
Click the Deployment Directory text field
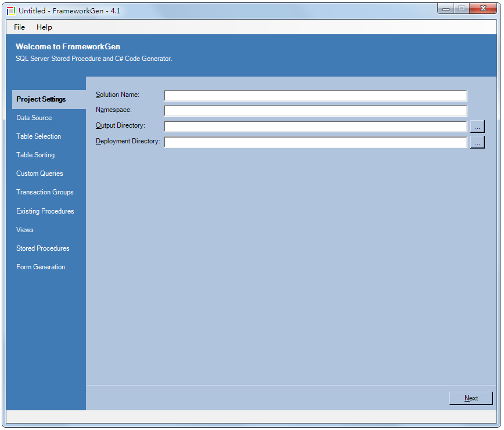[x=315, y=142]
